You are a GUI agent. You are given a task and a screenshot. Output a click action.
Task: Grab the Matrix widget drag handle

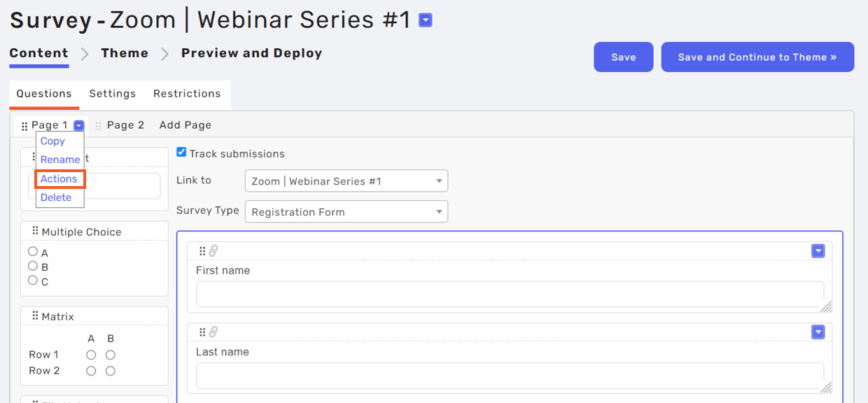click(35, 316)
